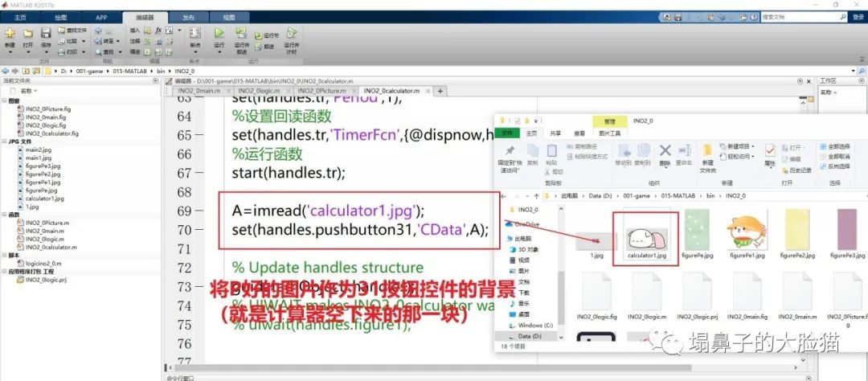Image resolution: width=868 pixels, height=381 pixels.
Task: Switch to the MATLAB Plots (绘图) tab
Action: (x=61, y=18)
